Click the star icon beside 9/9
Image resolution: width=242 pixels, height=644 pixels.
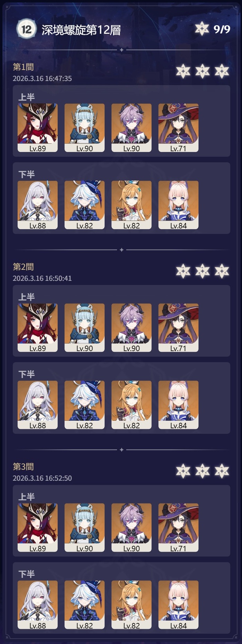202,29
